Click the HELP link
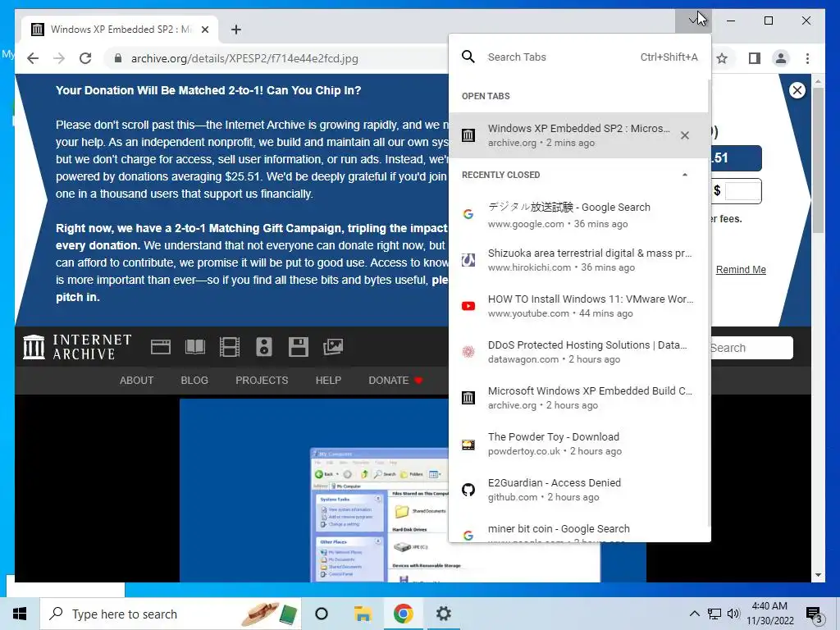Screen dimensions: 840x630 328,381
